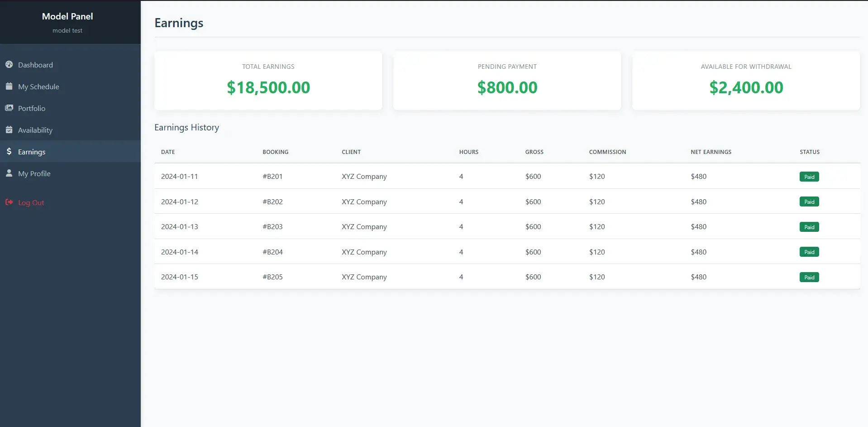The image size is (868, 427).
Task: Click the Available for Withdrawal amount
Action: pos(746,88)
